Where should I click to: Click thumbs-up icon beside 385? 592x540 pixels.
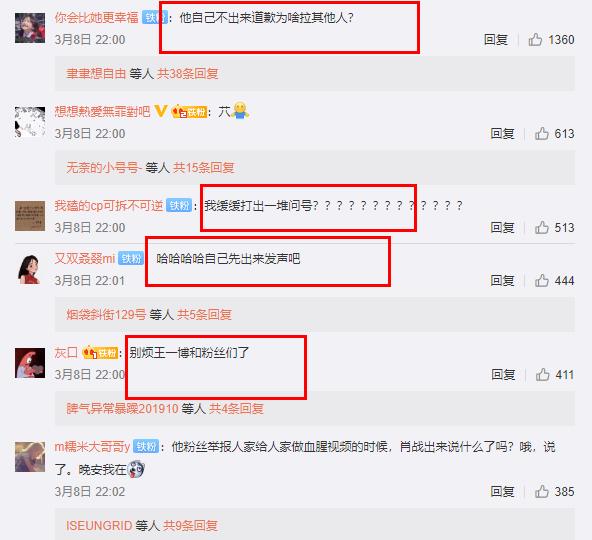pos(541,491)
